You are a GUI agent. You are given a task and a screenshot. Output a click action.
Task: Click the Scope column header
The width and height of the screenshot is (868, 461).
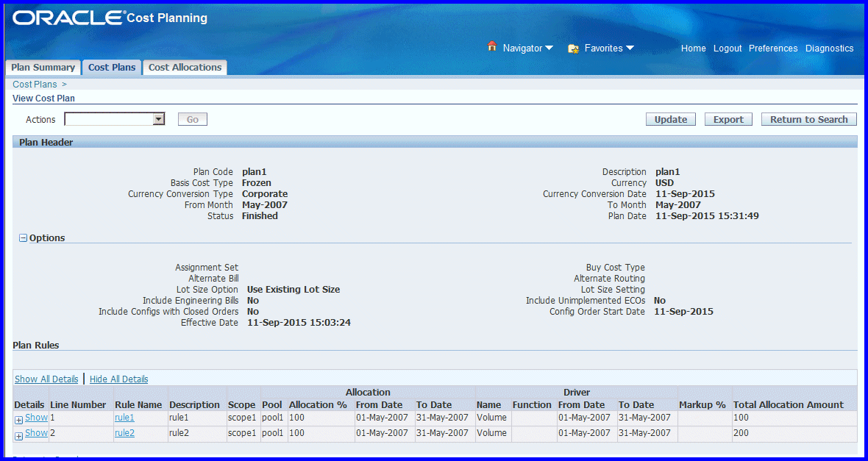click(242, 404)
